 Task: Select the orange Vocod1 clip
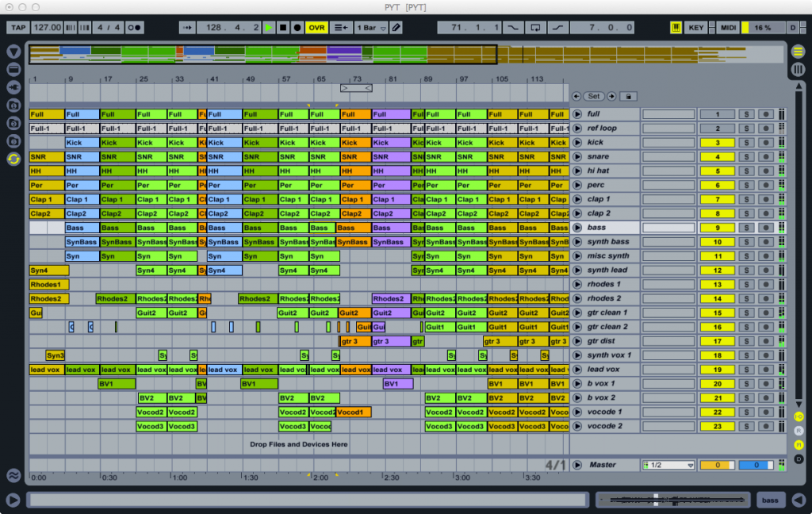(353, 412)
